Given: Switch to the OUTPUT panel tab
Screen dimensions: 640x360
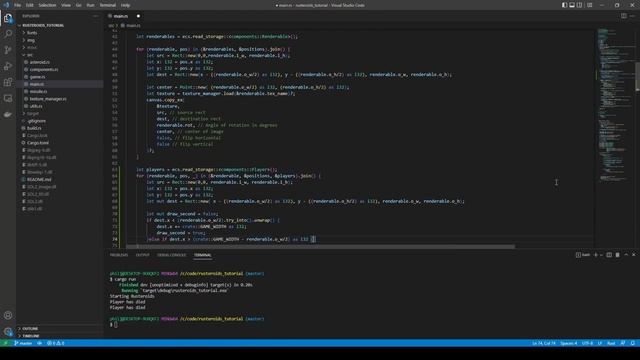Looking at the screenshot, I should (x=142, y=255).
